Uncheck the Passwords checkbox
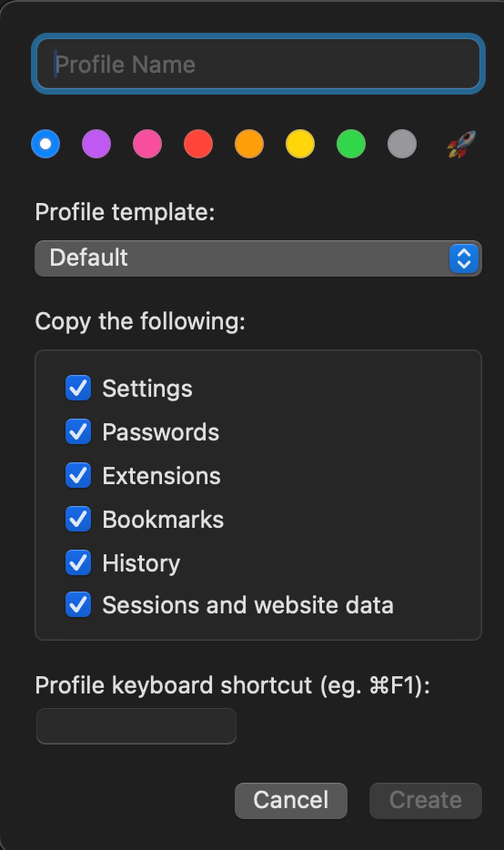The image size is (504, 850). click(x=78, y=432)
